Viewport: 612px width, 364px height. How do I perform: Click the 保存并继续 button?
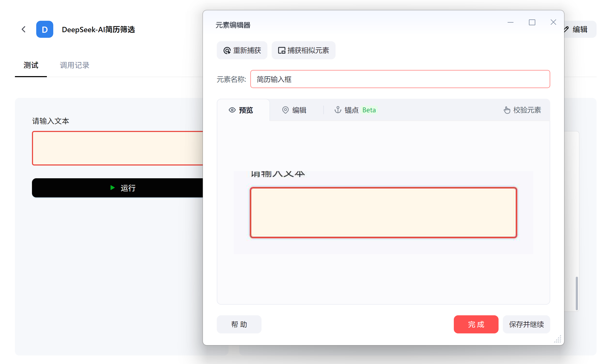[x=526, y=324]
